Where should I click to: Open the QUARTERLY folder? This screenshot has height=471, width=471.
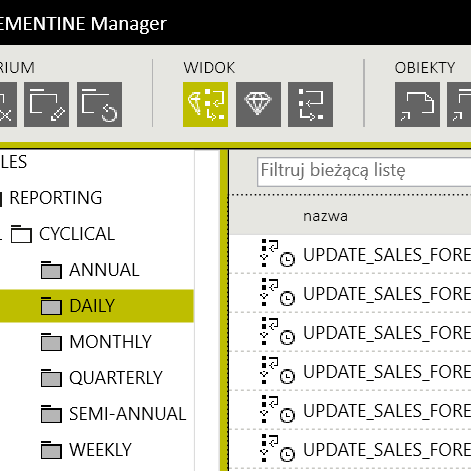[x=115, y=378]
